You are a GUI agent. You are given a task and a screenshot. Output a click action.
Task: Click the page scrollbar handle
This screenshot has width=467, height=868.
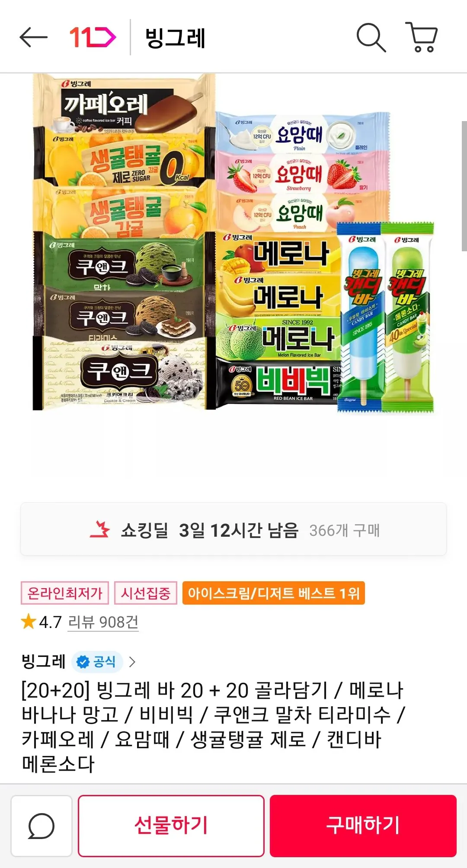pos(464,186)
